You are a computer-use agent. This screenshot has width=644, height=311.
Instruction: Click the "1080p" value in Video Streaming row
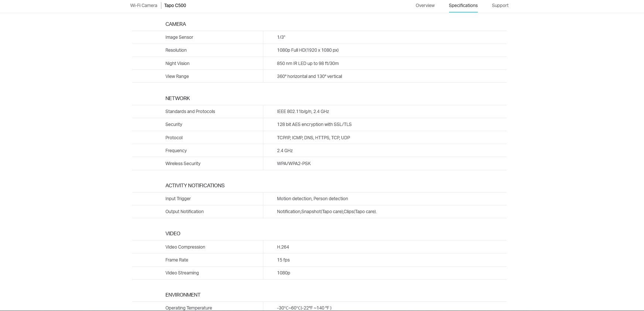pyautogui.click(x=283, y=273)
